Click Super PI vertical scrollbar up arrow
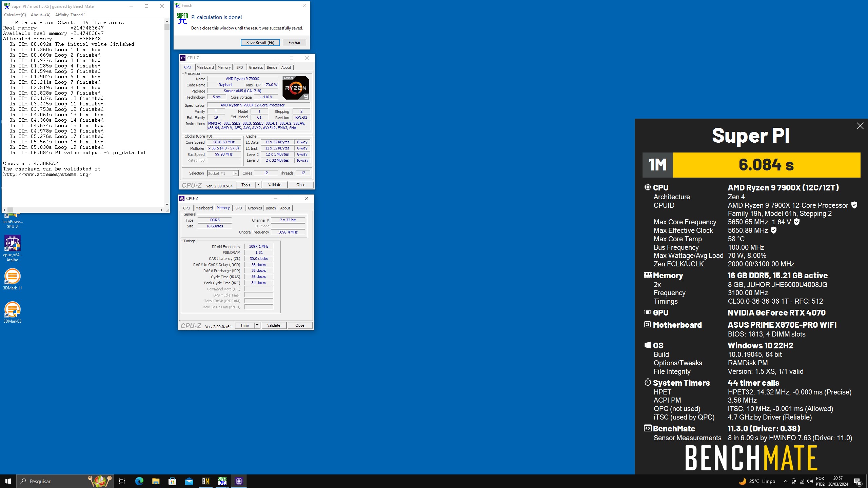 point(167,21)
